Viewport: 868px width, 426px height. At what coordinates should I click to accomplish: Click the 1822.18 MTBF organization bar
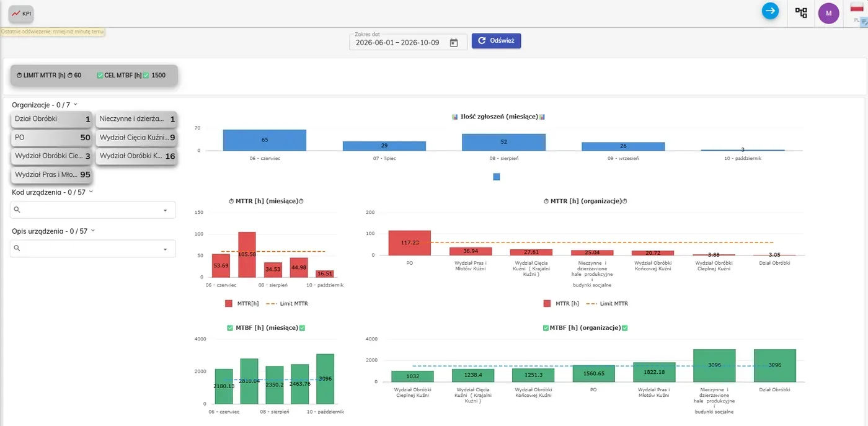(654, 372)
